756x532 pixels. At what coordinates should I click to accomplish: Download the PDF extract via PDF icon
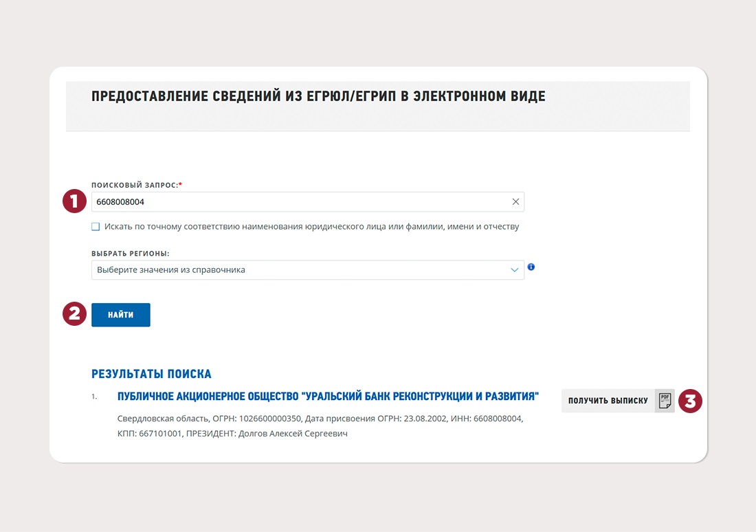coord(665,401)
